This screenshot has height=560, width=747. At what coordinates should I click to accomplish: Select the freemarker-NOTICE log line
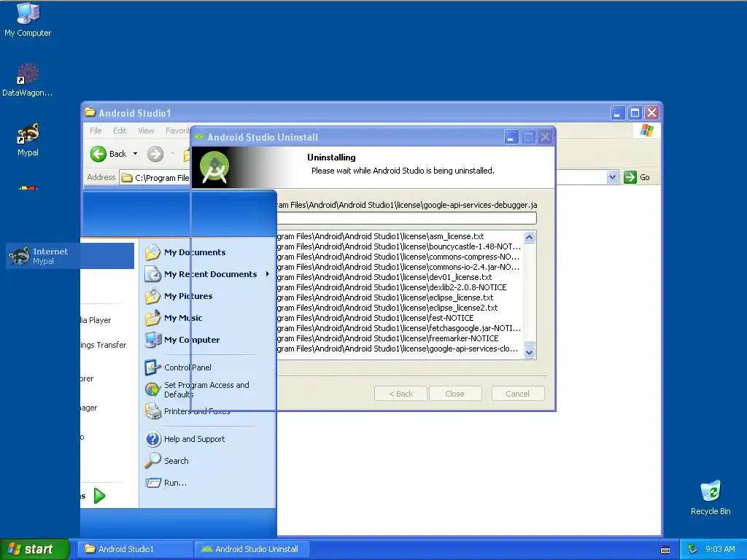(388, 338)
